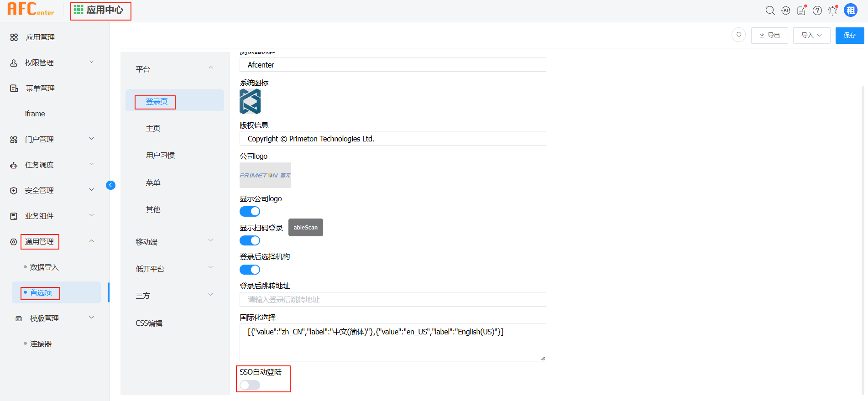Screen dimensions: 868x401
Task: Open the AI assistant icon
Action: (x=785, y=10)
